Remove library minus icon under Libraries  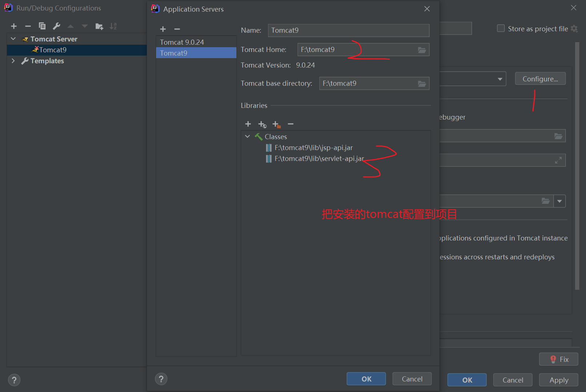291,124
